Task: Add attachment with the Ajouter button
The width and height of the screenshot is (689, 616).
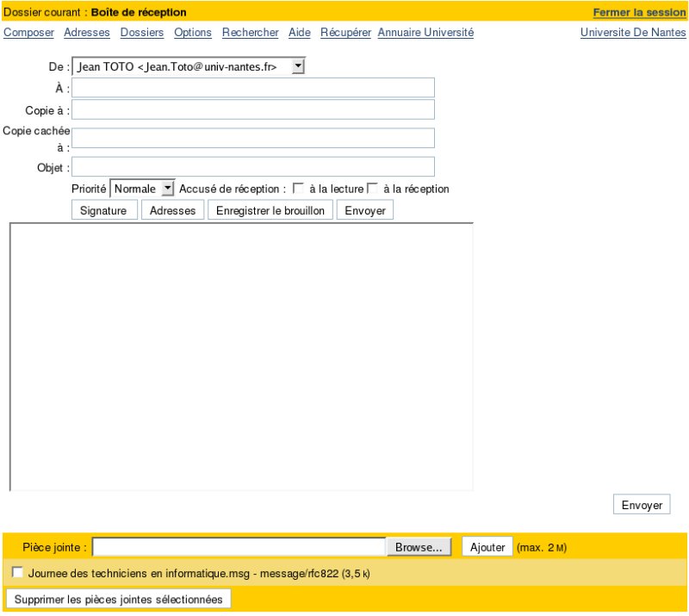Action: coord(487,546)
